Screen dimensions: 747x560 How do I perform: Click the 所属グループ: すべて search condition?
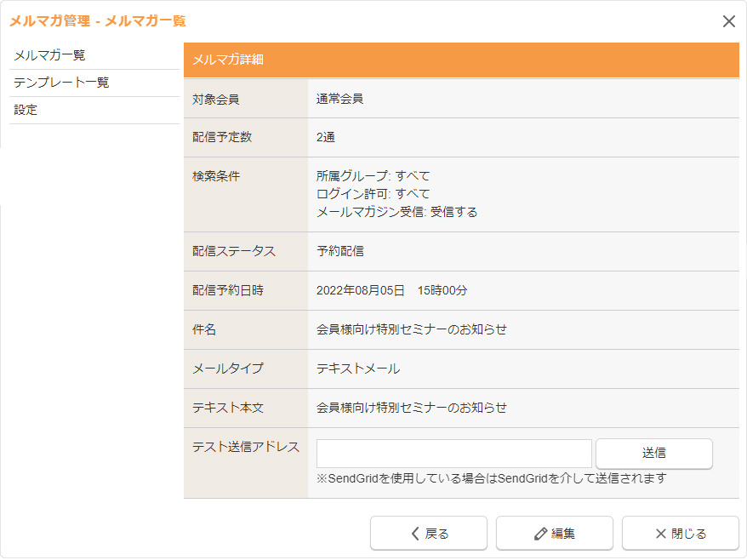373,176
